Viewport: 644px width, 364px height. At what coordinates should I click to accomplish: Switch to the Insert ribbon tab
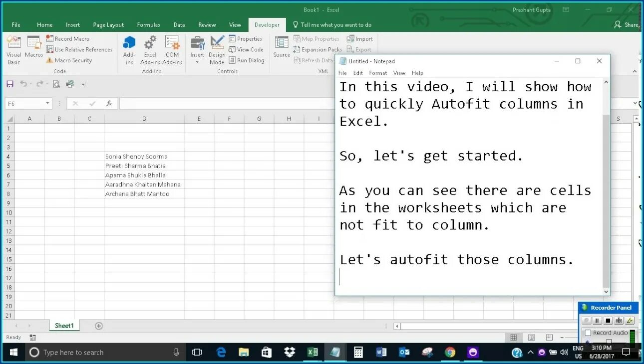[x=73, y=25]
